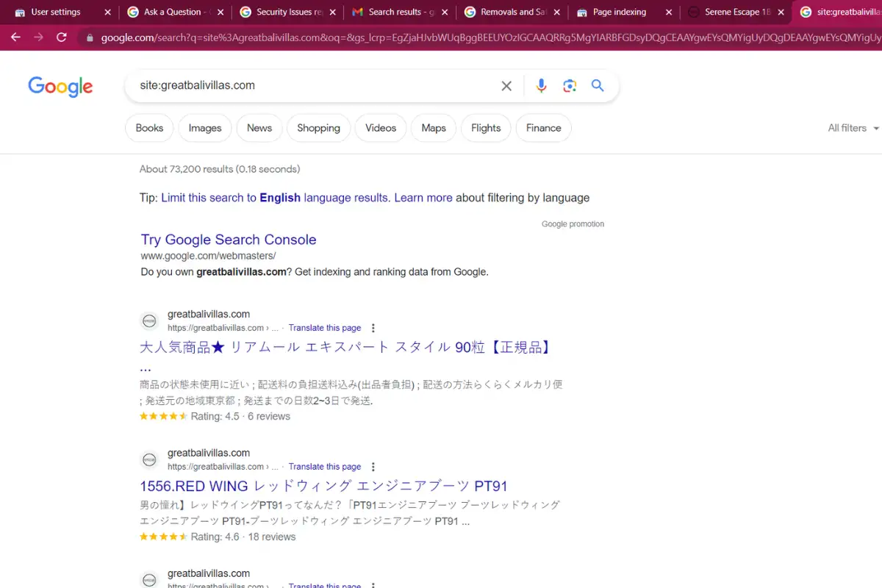Open three-dot menu for RED WING result

point(373,467)
